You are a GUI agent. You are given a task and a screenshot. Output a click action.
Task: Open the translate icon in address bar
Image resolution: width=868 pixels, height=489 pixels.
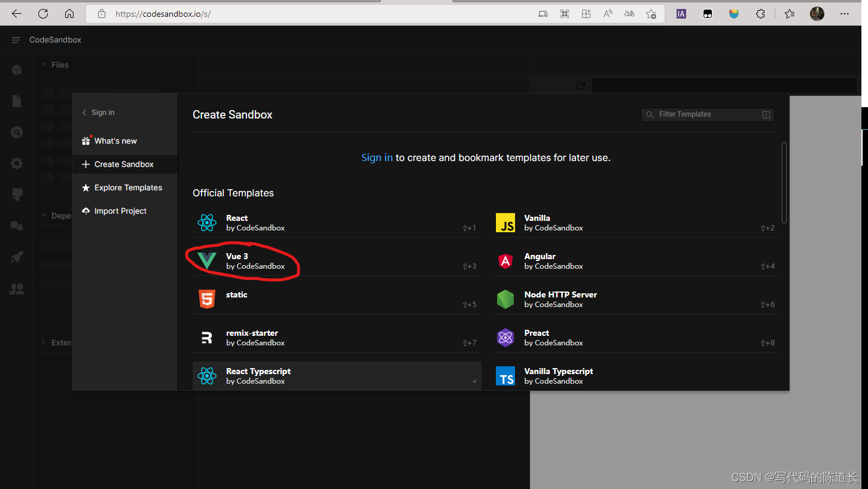[x=629, y=13]
